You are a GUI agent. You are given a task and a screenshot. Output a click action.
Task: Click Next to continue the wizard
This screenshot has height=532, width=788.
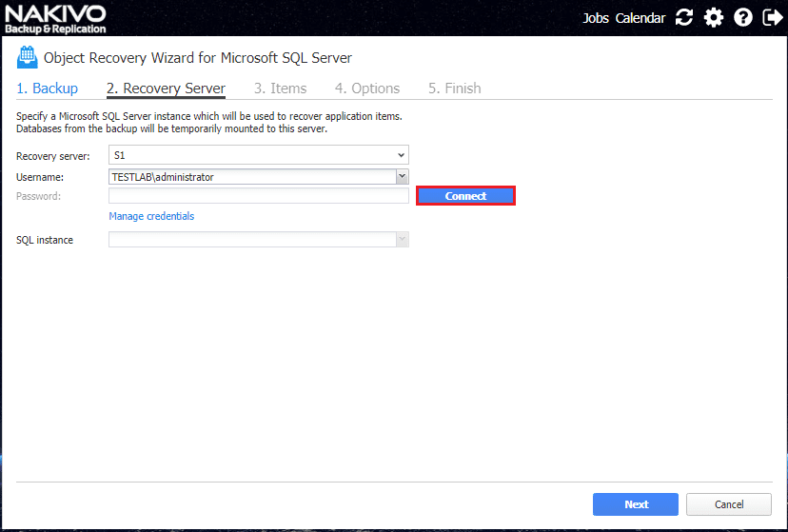click(636, 504)
